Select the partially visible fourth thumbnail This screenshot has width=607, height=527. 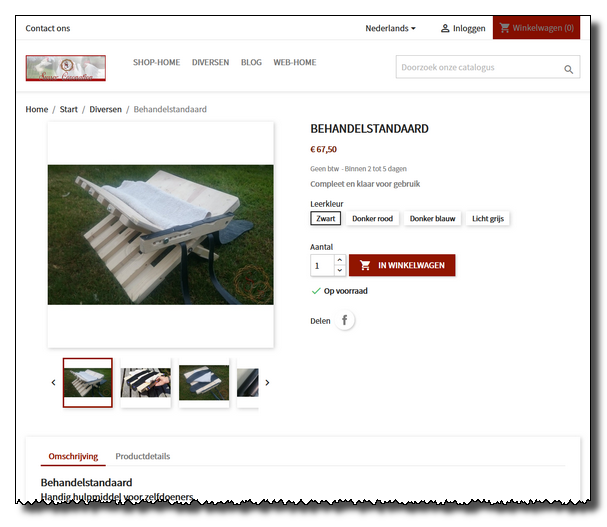tap(248, 383)
